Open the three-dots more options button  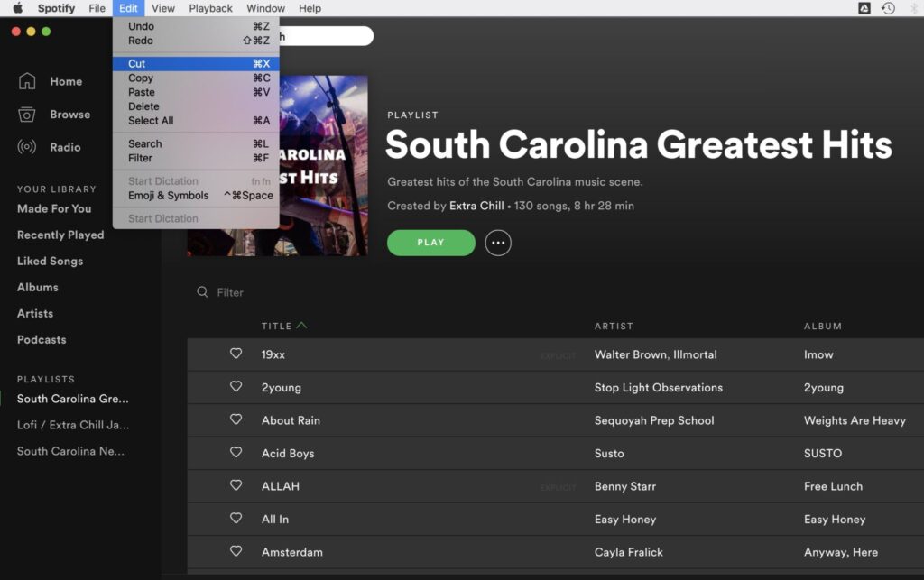pos(498,243)
